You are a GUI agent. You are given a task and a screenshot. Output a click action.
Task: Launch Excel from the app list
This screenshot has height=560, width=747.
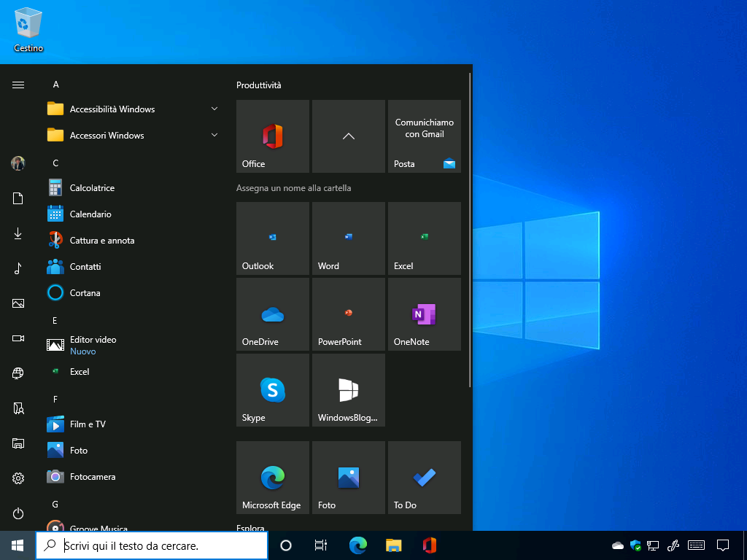click(133, 371)
